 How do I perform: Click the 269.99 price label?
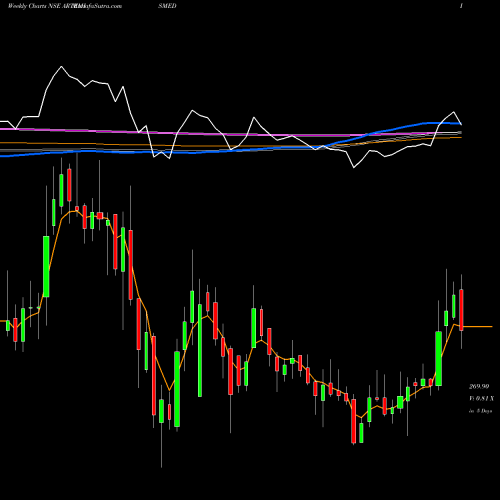(479, 387)
